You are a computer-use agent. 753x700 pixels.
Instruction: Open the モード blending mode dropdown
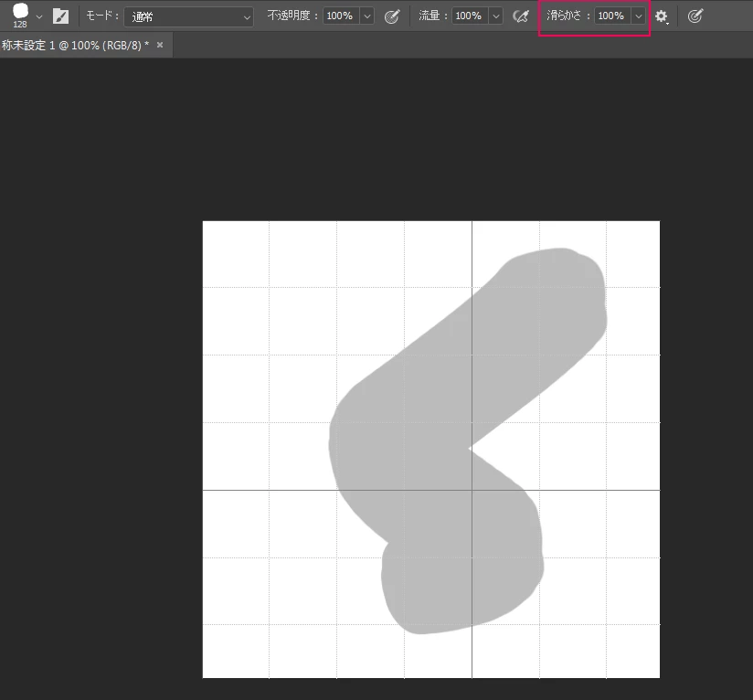(x=189, y=17)
